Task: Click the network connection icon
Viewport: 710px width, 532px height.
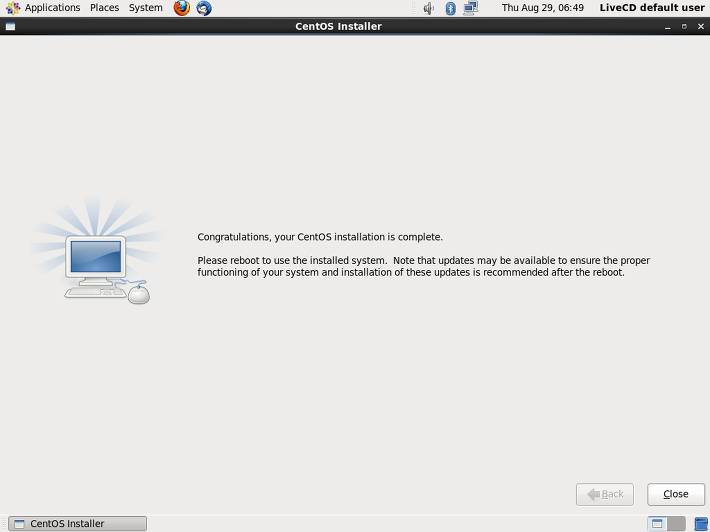Action: tap(471, 8)
